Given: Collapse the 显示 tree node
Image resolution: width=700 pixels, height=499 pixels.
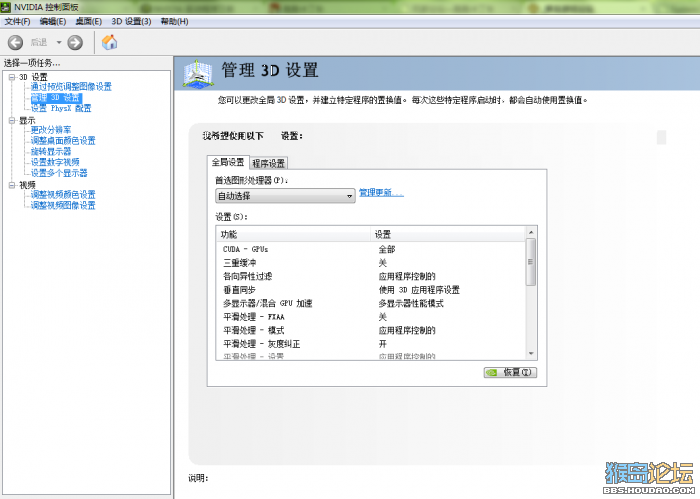Looking at the screenshot, I should click(x=12, y=121).
